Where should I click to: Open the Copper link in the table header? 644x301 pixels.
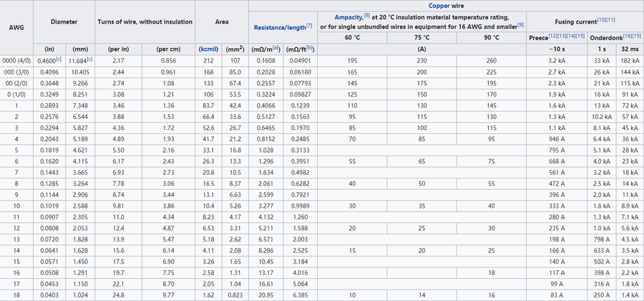[439, 6]
